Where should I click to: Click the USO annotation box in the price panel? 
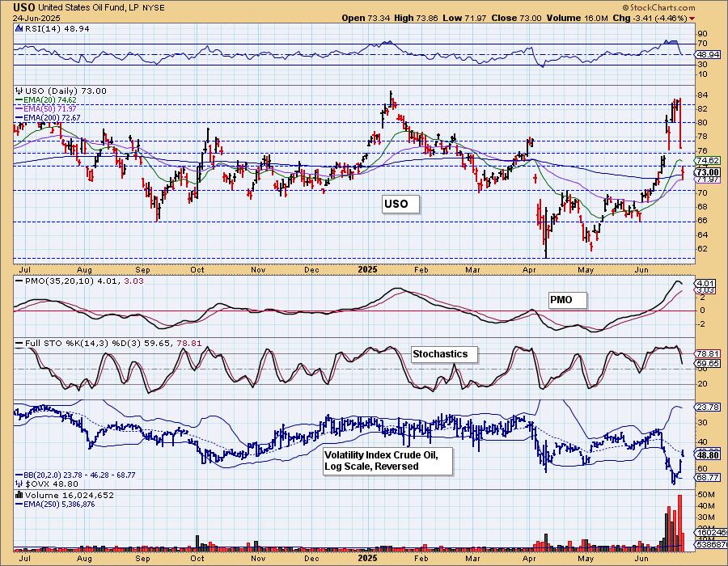tap(400, 204)
